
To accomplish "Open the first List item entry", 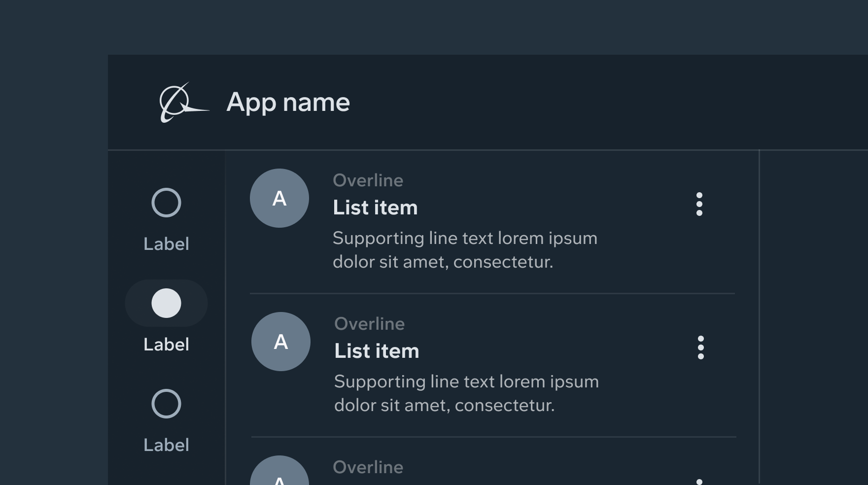I will 375,208.
